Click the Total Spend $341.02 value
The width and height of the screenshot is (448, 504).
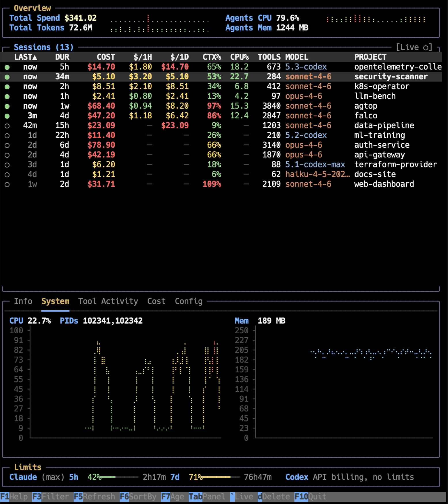coord(81,18)
